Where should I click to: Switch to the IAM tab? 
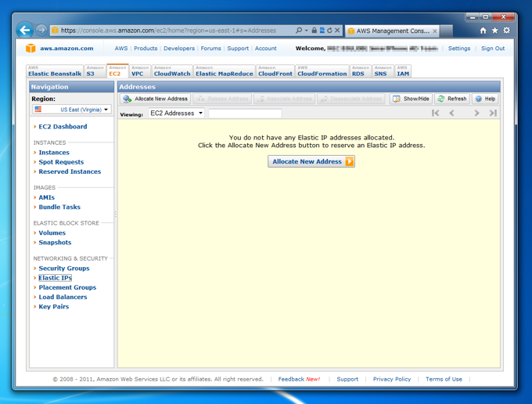pos(403,71)
